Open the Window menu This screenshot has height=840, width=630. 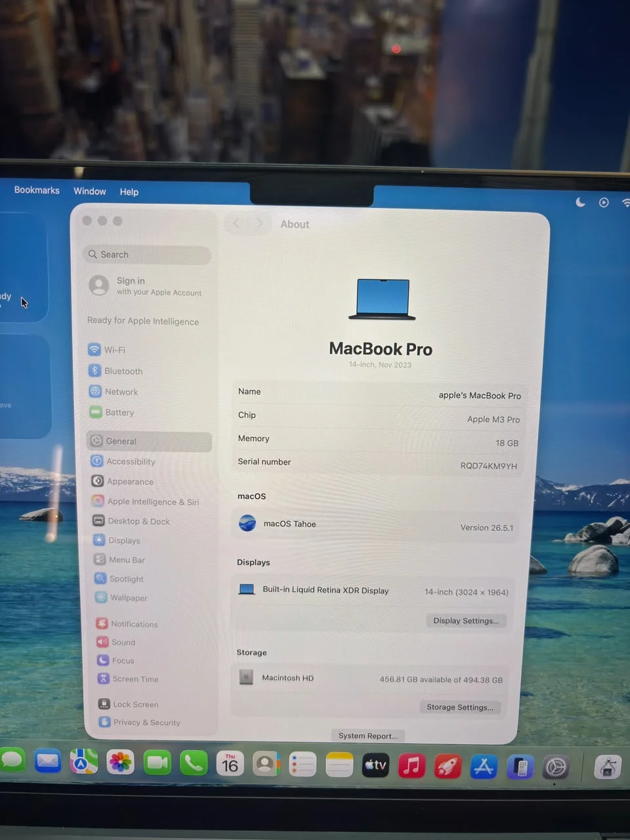click(x=90, y=191)
